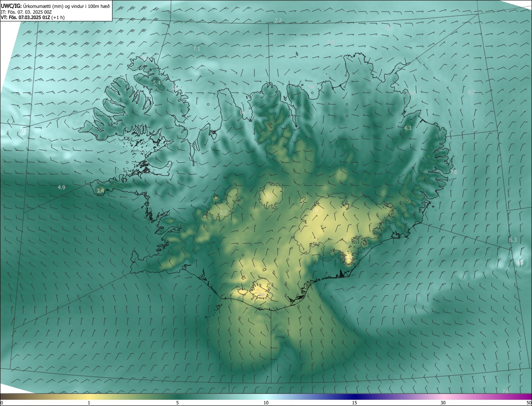The height and width of the screenshot is (406, 532).
Task: Click the 6.3 value off the east coast
Action: pyautogui.click(x=512, y=240)
